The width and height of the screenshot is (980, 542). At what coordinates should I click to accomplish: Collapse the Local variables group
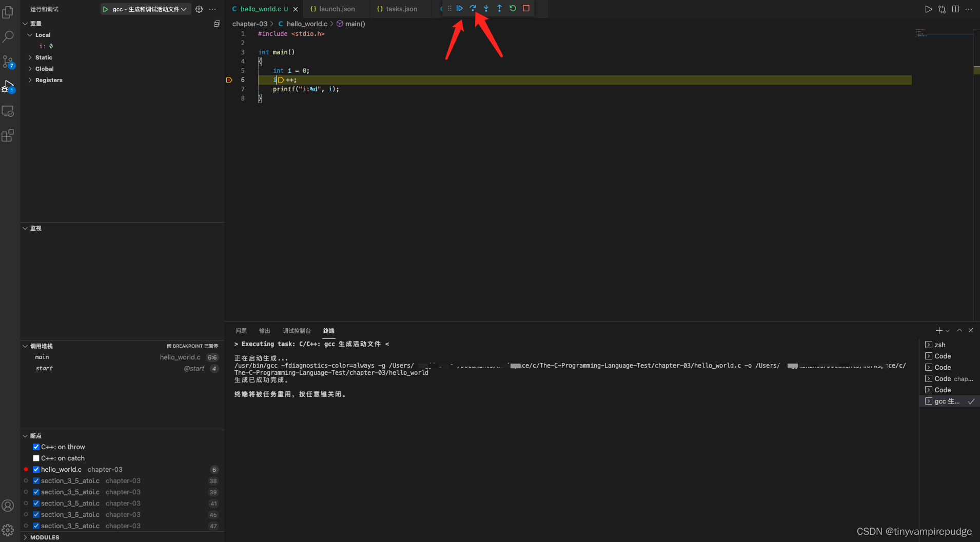[30, 35]
